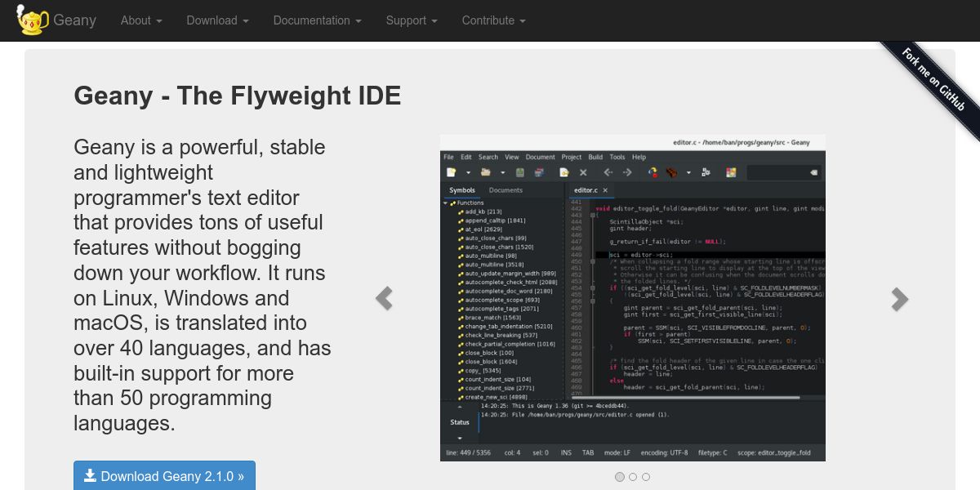Click the Revert document icon in Geany screenshot toolbar
This screenshot has height=490, width=980.
(x=563, y=172)
